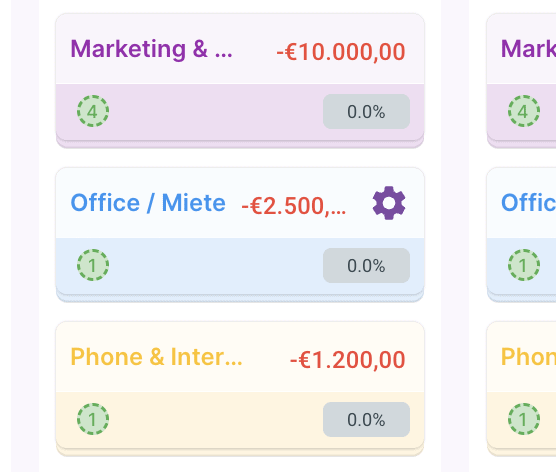Open the Phone & Inter... category title
556x472 pixels.
[x=156, y=357]
